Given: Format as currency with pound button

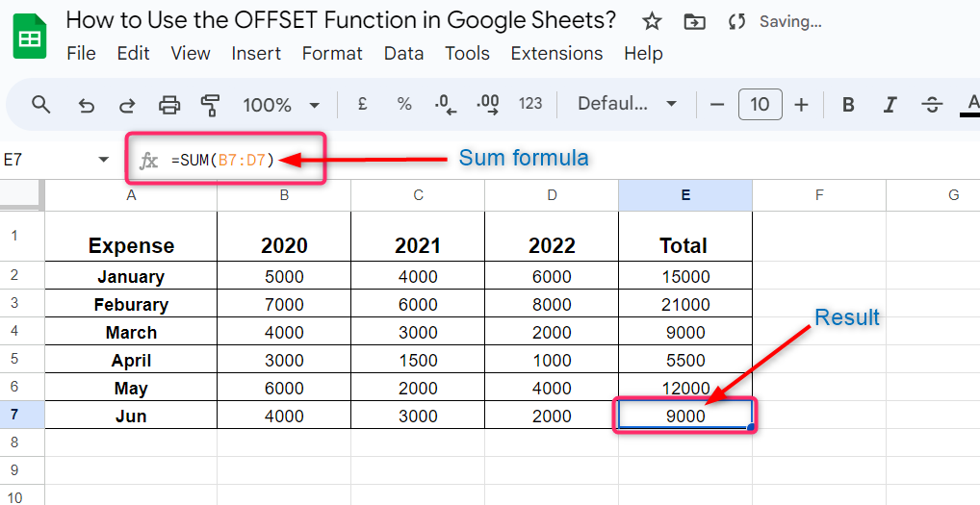Looking at the screenshot, I should (x=363, y=104).
